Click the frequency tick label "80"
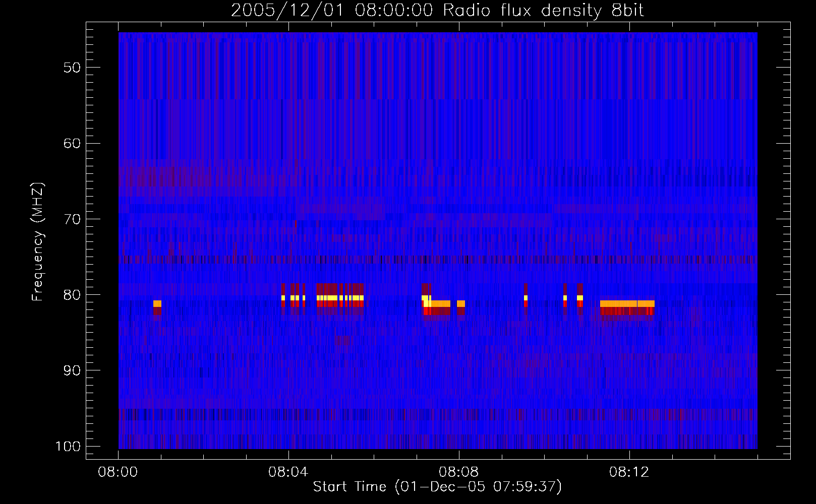Image resolution: width=816 pixels, height=504 pixels. [72, 295]
